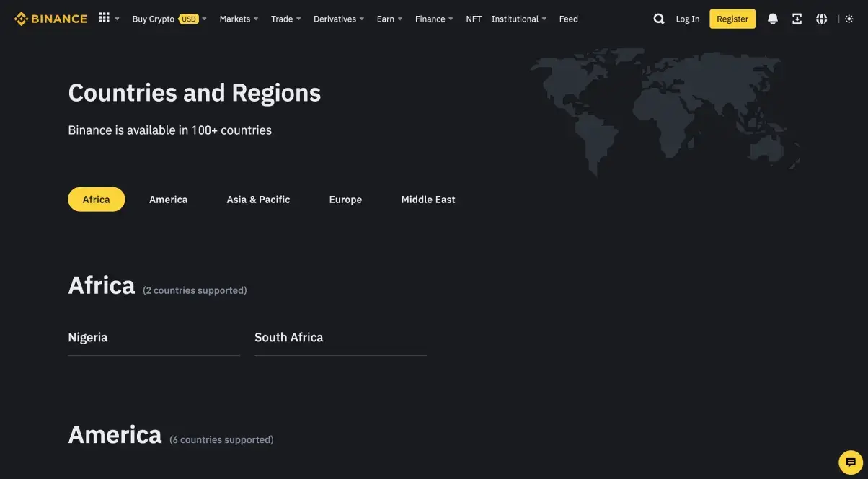Open the download app QR icon
Image resolution: width=868 pixels, height=479 pixels.
797,19
